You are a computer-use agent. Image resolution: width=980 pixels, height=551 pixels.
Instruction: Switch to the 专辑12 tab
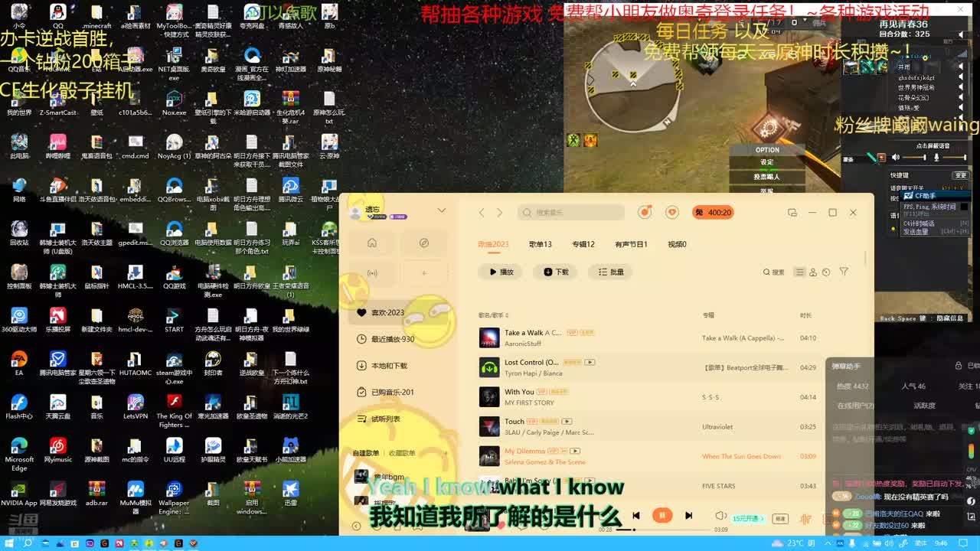(583, 244)
